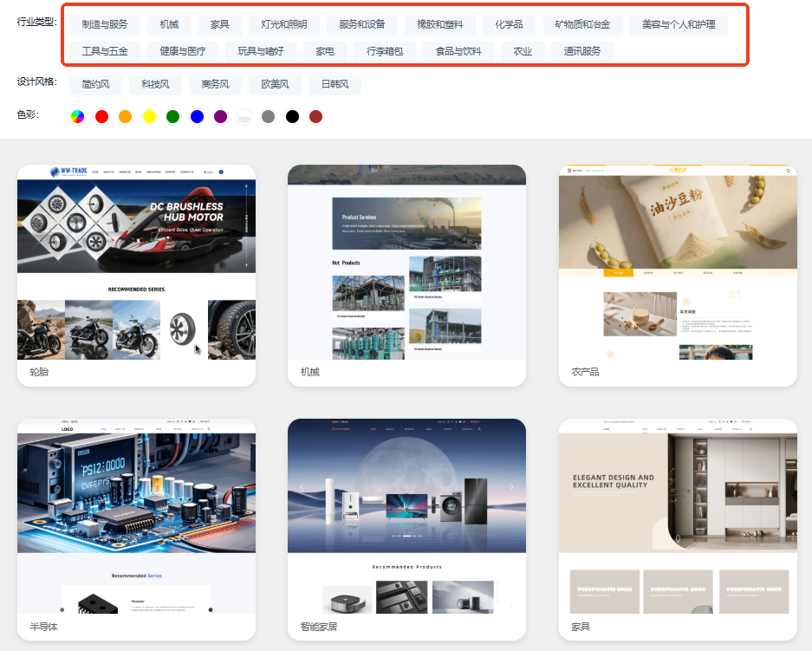The image size is (812, 651).
Task: Open the 农产品 template preview
Action: coord(677,263)
